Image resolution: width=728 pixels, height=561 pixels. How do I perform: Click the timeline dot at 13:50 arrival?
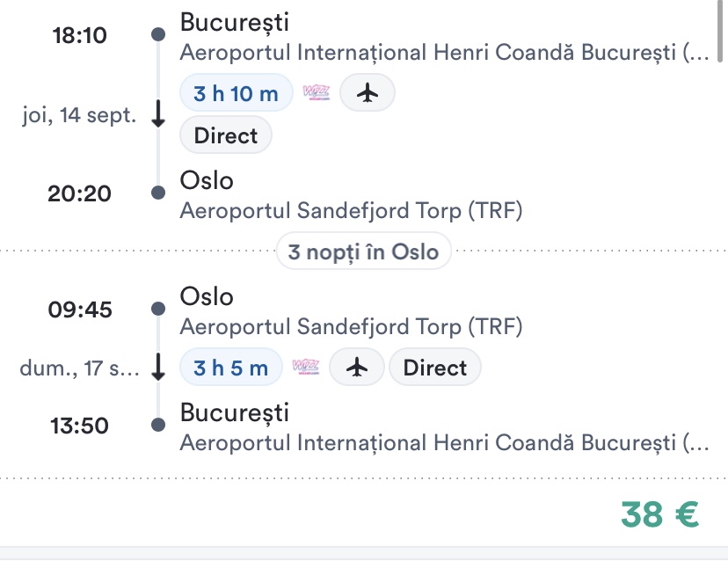[158, 426]
